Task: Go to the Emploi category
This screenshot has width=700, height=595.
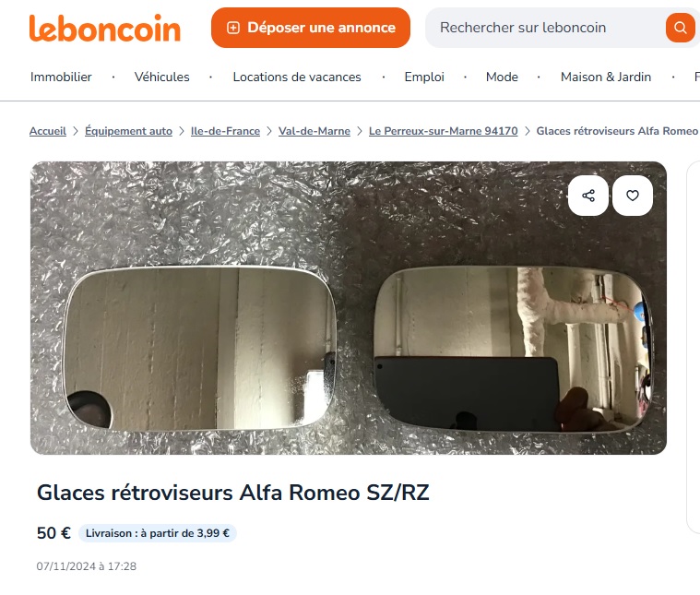Action: click(x=424, y=77)
